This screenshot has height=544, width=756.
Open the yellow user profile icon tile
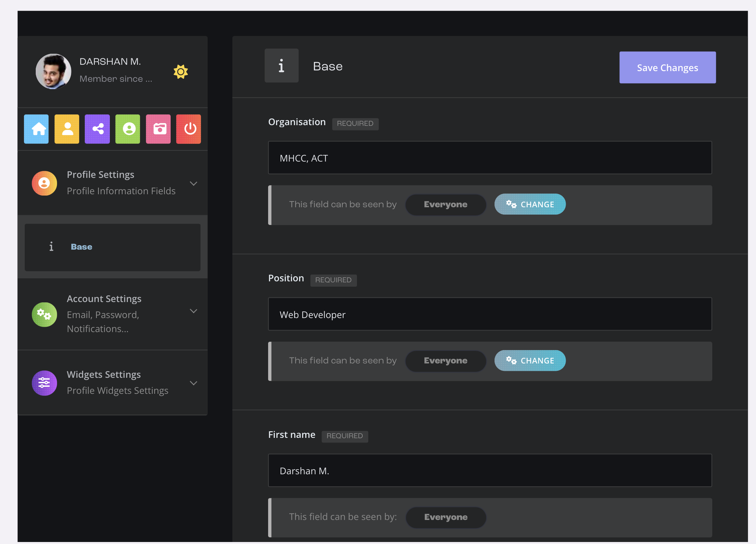[x=67, y=129]
